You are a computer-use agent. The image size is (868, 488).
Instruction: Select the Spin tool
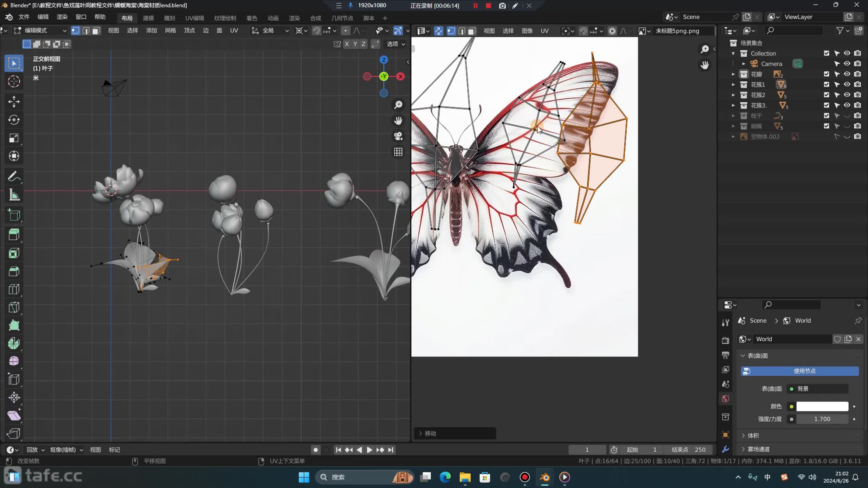14,344
